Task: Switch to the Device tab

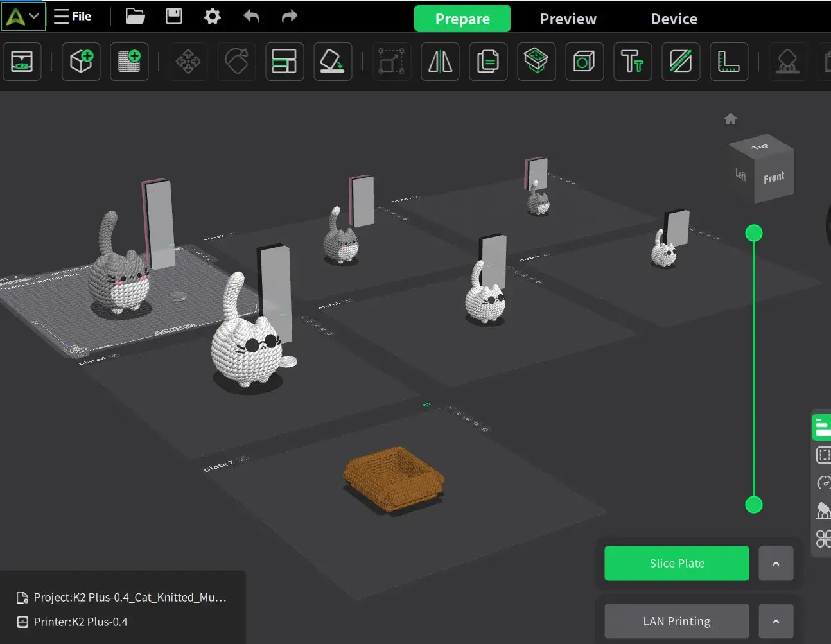Action: [674, 19]
